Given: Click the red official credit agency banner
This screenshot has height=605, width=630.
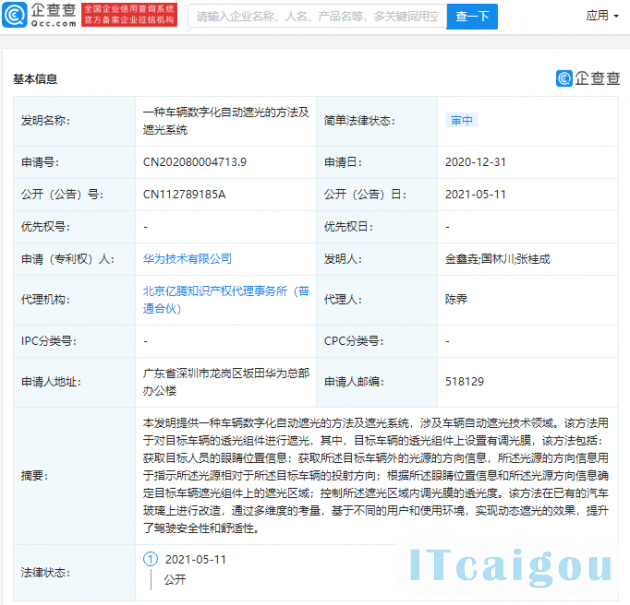Looking at the screenshot, I should (x=129, y=15).
